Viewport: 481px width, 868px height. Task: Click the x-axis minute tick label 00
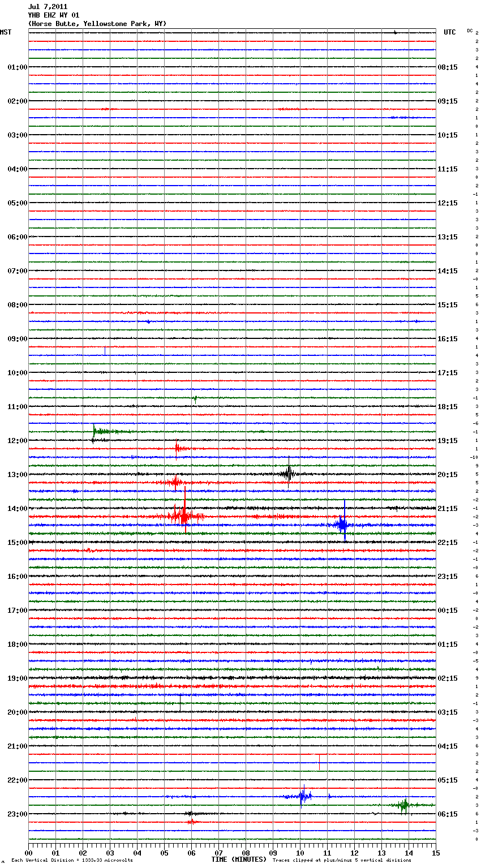click(28, 853)
